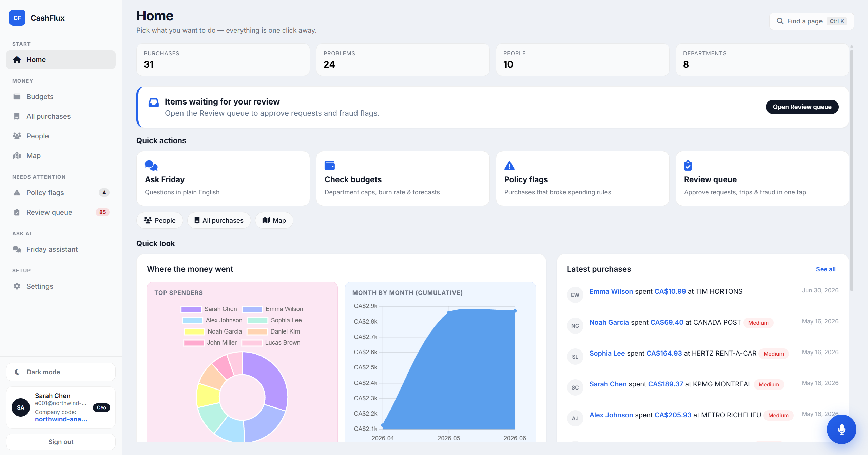This screenshot has width=868, height=455.
Task: Click the AJ avatar for Alex Johnson
Action: [575, 418]
